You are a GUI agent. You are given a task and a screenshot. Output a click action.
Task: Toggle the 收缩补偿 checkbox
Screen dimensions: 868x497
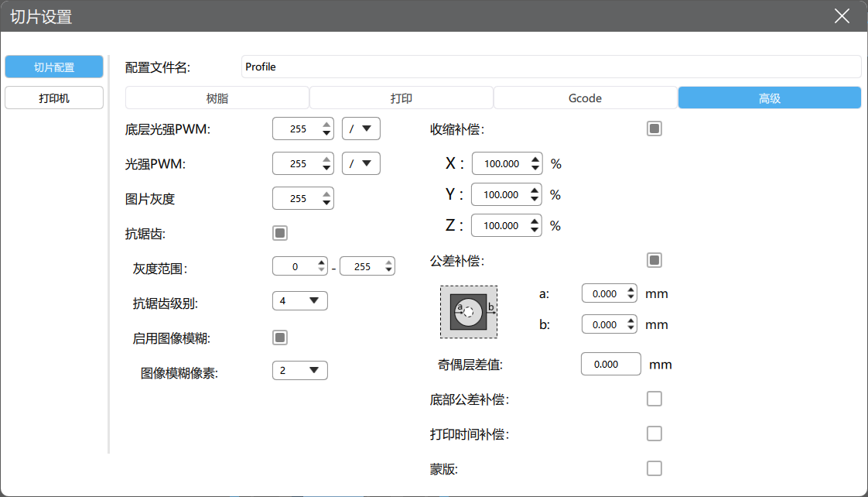[x=654, y=129]
